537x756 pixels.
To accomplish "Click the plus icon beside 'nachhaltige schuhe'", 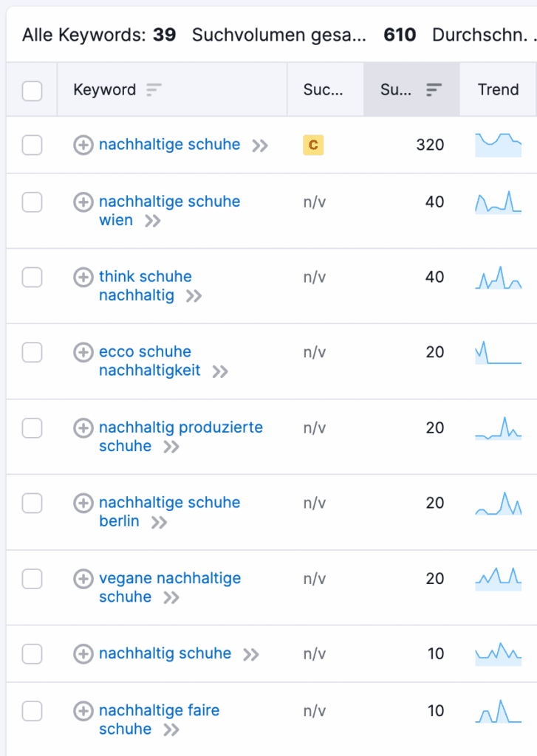I will tap(83, 145).
